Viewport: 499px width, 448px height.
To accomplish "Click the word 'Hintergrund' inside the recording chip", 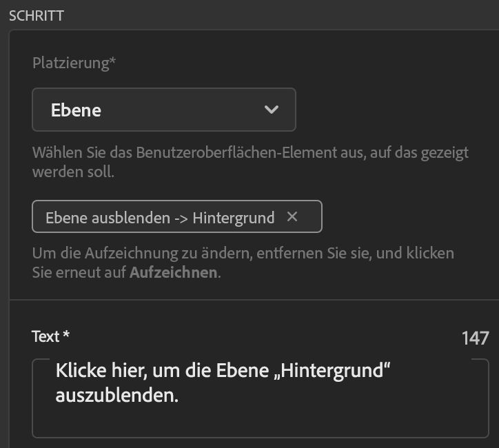I will [x=233, y=218].
